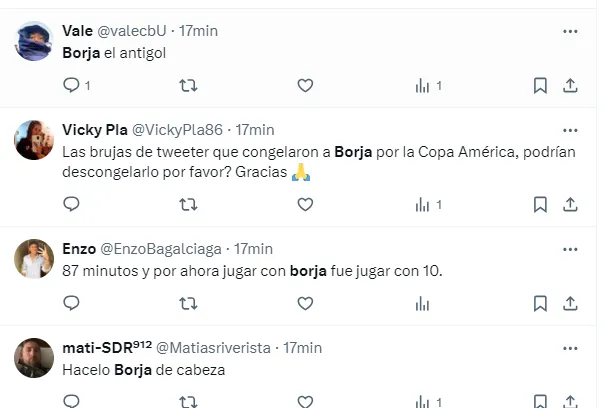
Task: Open three-dot menu on Enzo's tweet
Action: coord(570,249)
